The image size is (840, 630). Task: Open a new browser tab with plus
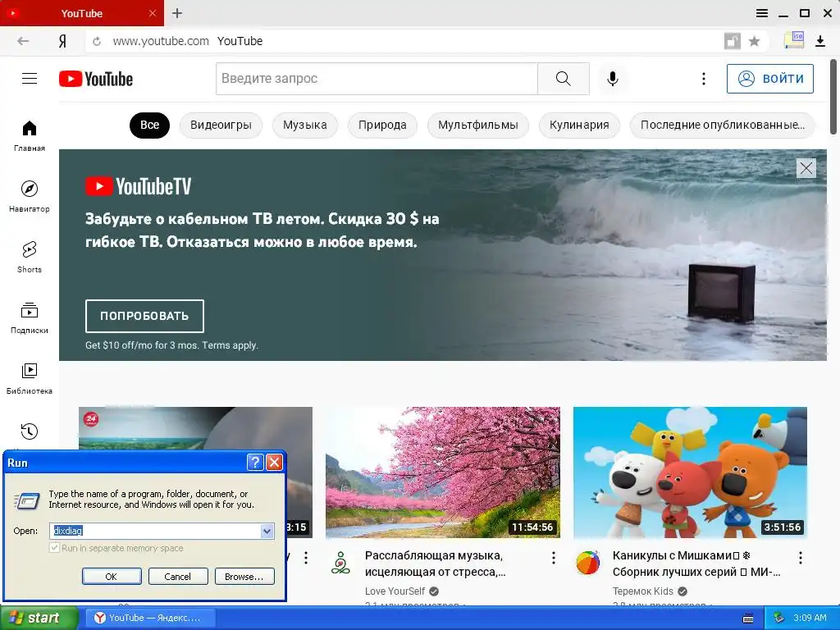tap(177, 13)
